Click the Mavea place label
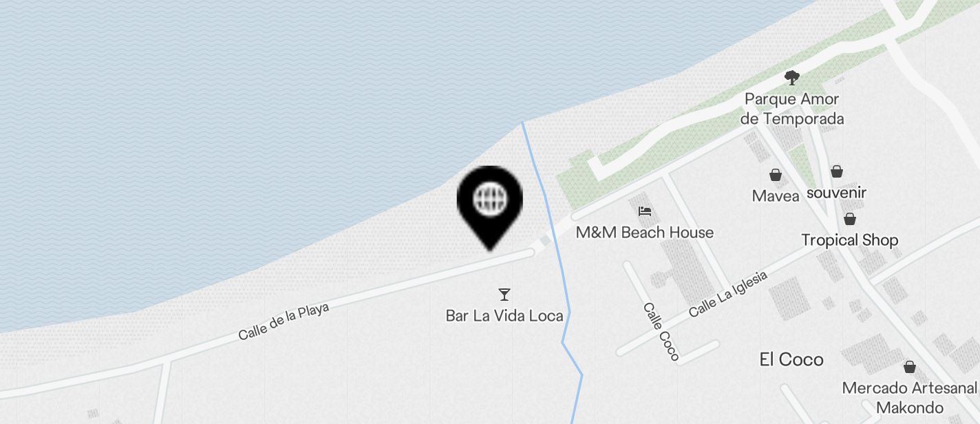The image size is (980, 424). click(776, 196)
